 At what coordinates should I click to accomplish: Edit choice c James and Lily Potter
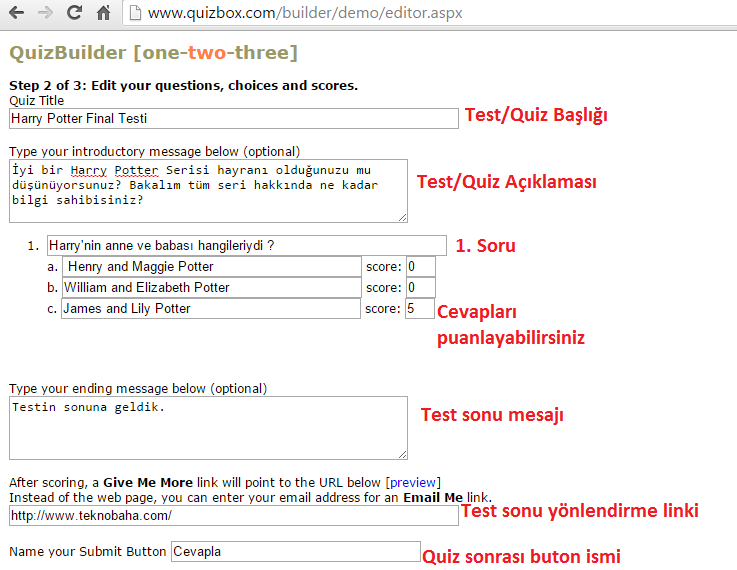click(211, 308)
